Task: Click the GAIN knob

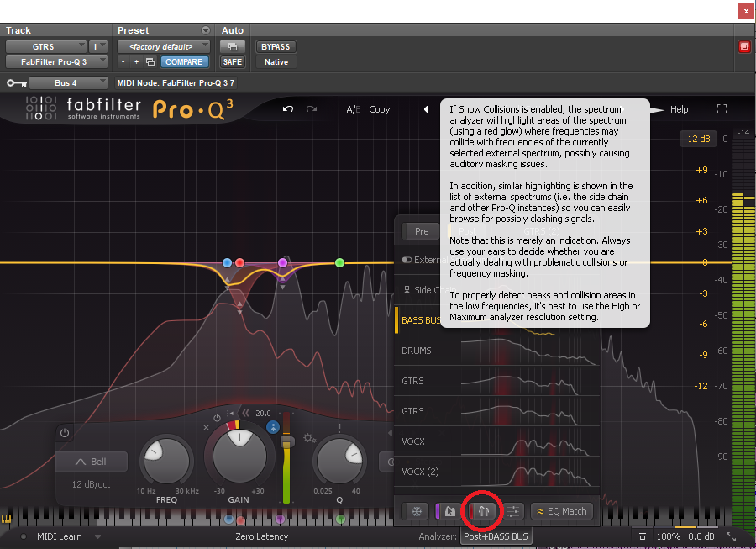Action: (239, 456)
